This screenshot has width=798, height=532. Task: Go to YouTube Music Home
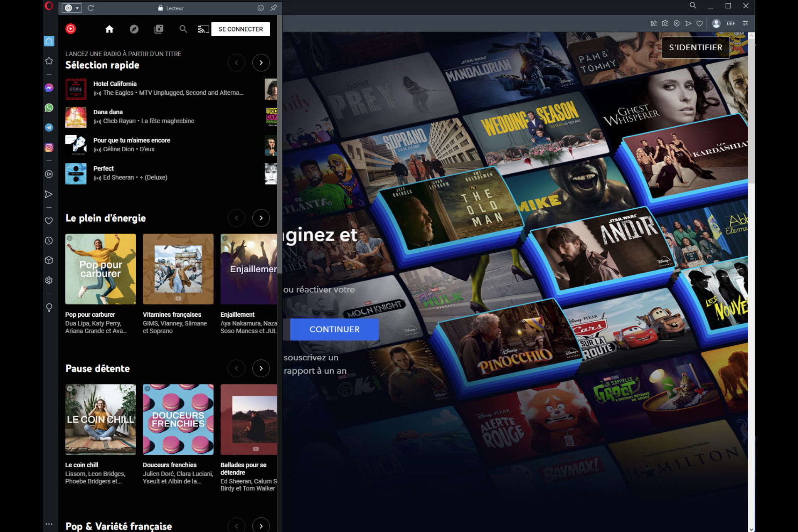point(109,29)
